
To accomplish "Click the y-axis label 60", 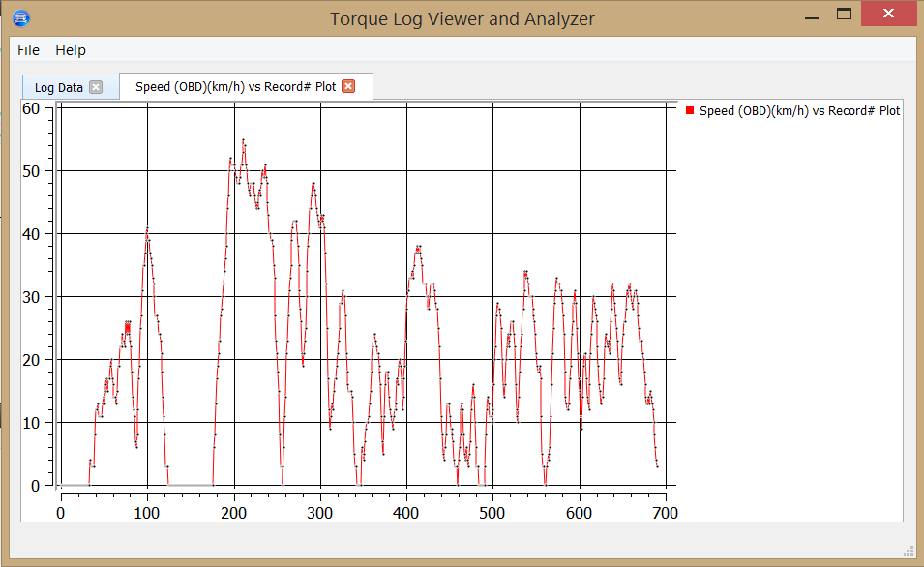I will [x=31, y=109].
